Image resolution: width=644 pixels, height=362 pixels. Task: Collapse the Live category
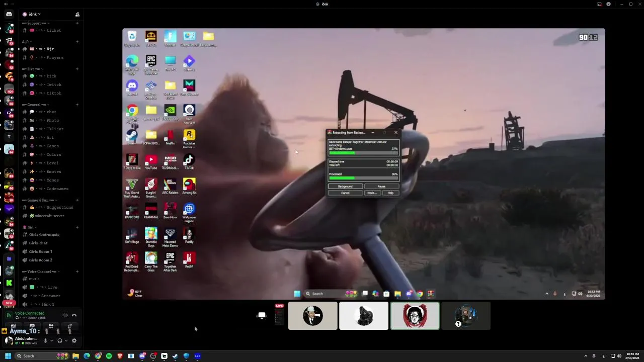pos(33,69)
